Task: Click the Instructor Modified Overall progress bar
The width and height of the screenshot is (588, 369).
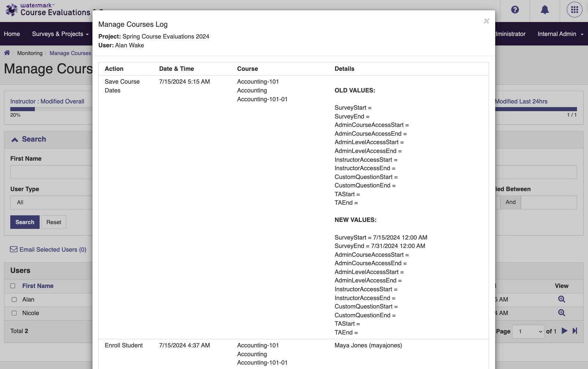Action: [51, 109]
